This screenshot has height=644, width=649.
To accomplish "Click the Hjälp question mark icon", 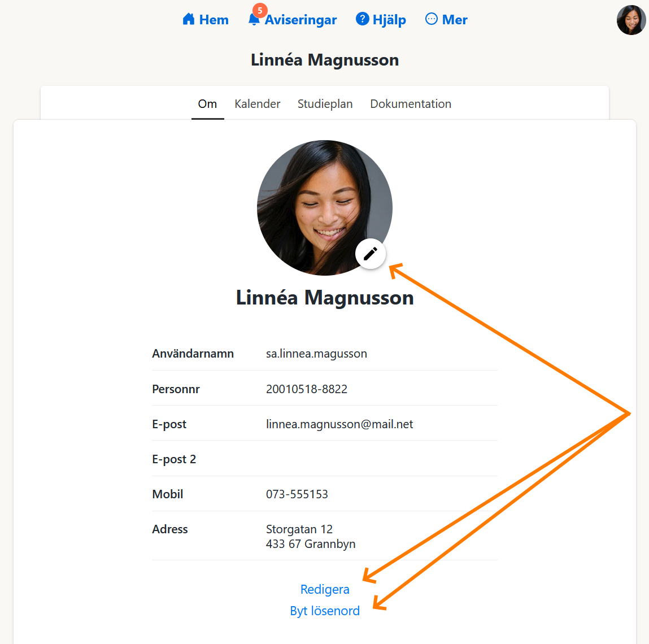I will click(361, 19).
